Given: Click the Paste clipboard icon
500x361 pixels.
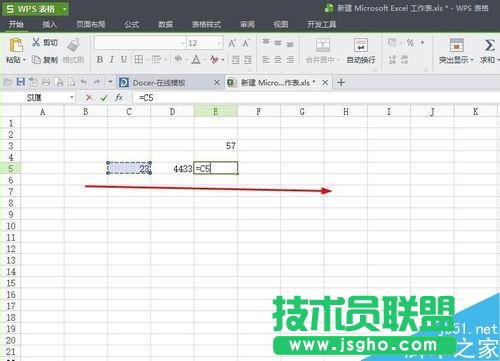Looking at the screenshot, I should coord(16,45).
